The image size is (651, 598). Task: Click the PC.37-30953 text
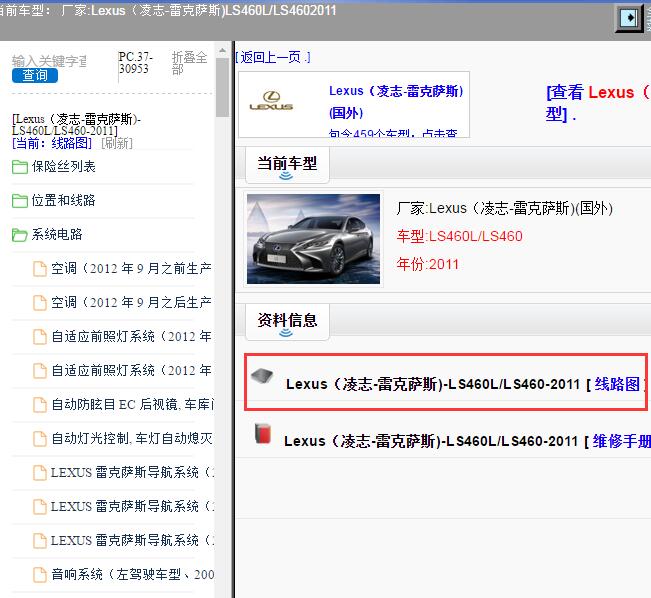click(136, 63)
